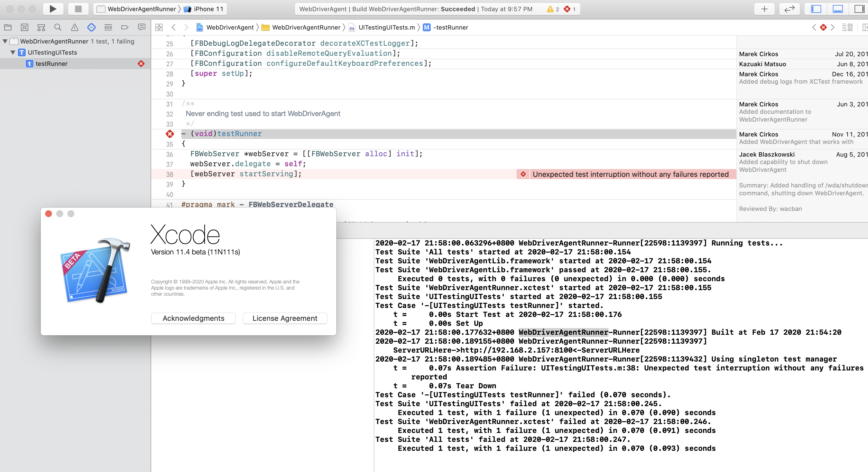Show the Report navigator speech bubble icon
The height and width of the screenshot is (472, 868).
[x=141, y=27]
